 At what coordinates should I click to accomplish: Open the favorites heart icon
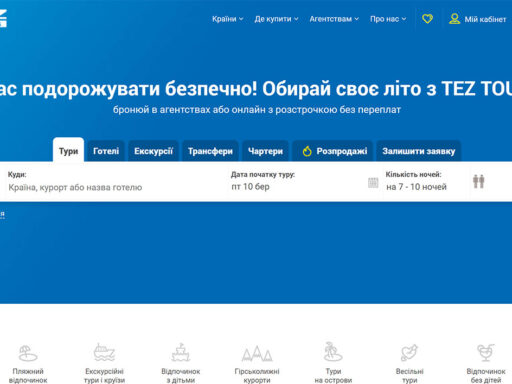click(427, 19)
